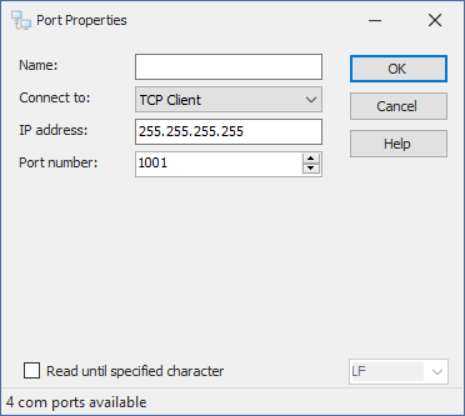Click the IP address: label
The width and height of the screenshot is (465, 416).
click(53, 130)
